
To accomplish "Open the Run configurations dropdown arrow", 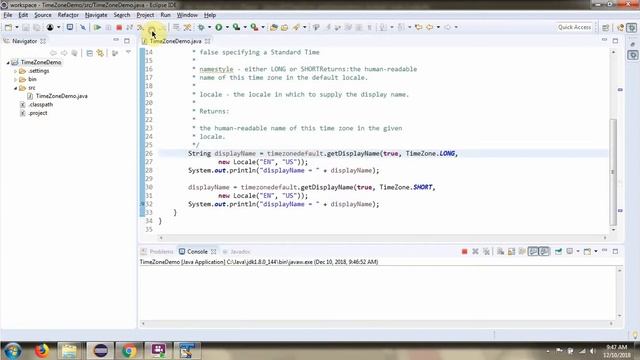I will click(x=227, y=27).
